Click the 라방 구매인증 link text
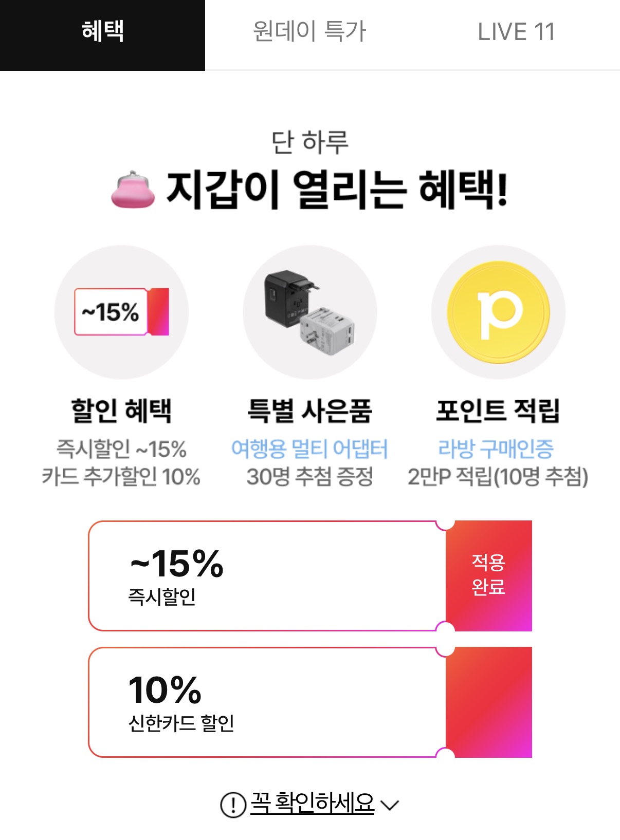 [x=496, y=449]
